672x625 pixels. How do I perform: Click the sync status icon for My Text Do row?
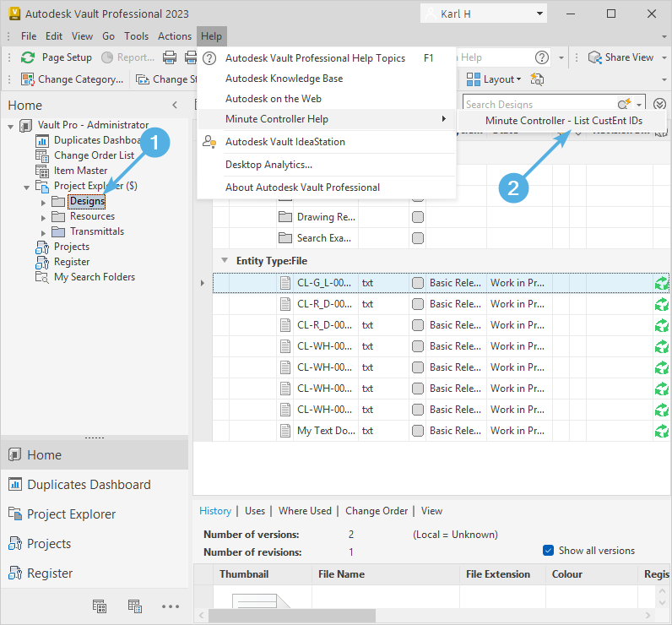[662, 431]
